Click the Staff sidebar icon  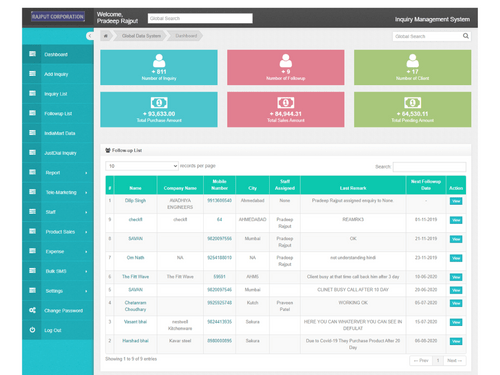click(32, 211)
